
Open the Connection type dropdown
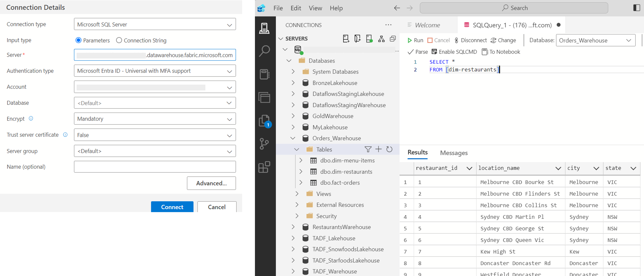(155, 24)
